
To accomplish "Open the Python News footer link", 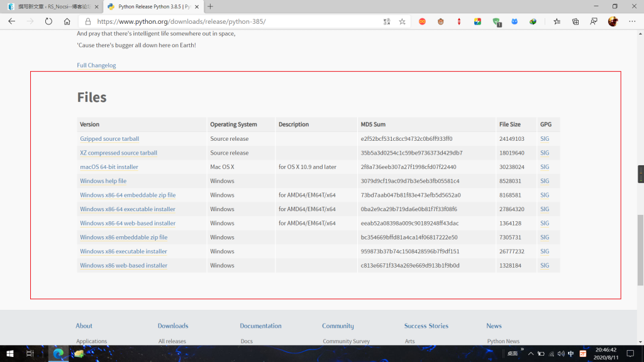I will coord(503,341).
